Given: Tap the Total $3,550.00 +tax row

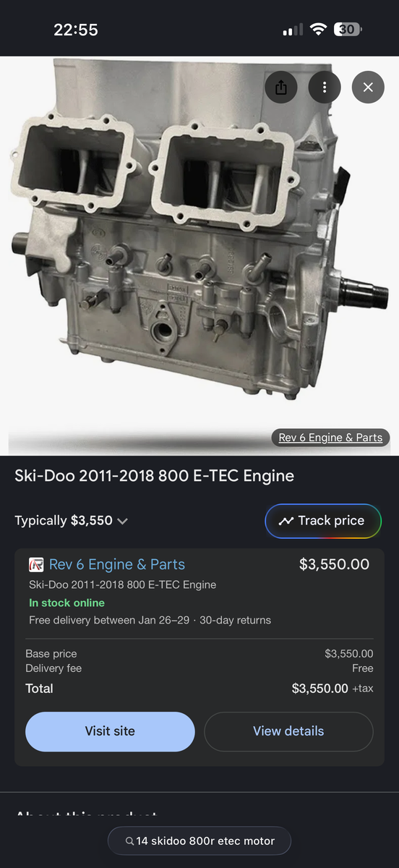Looking at the screenshot, I should coord(199,689).
